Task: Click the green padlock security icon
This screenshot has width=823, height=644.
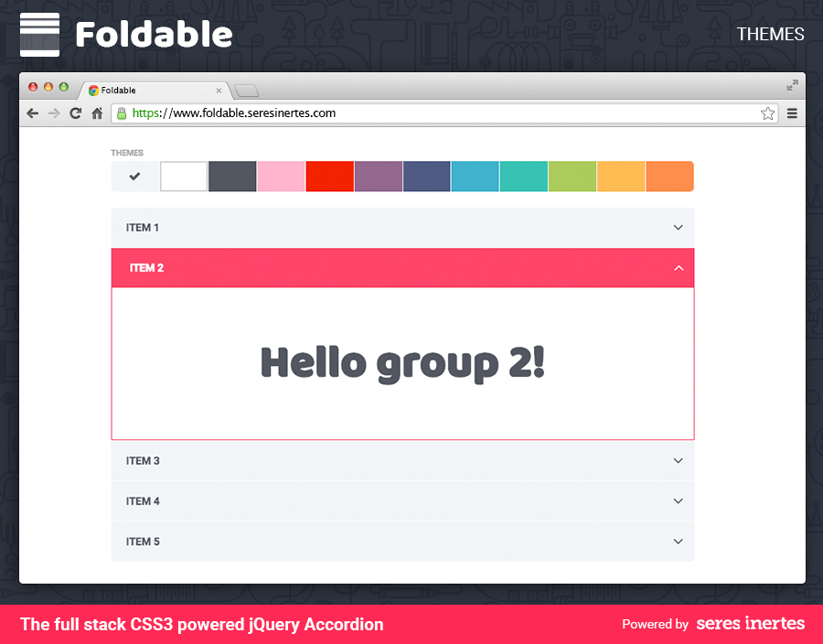Action: pyautogui.click(x=122, y=113)
